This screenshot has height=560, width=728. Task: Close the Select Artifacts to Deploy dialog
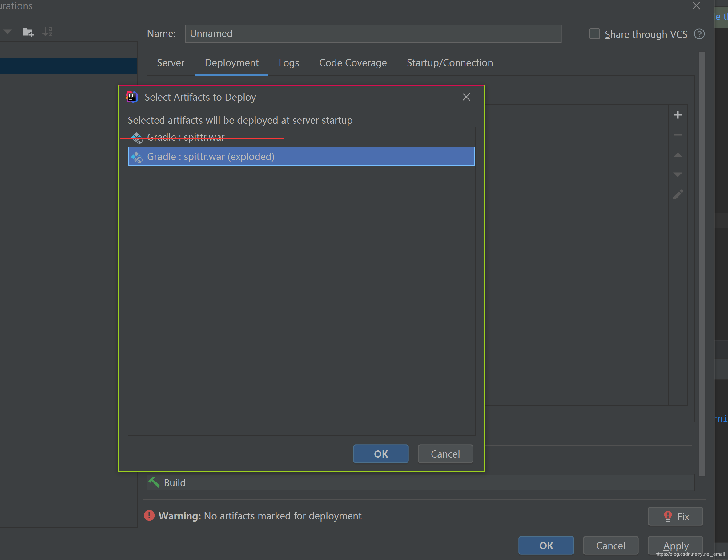tap(466, 97)
